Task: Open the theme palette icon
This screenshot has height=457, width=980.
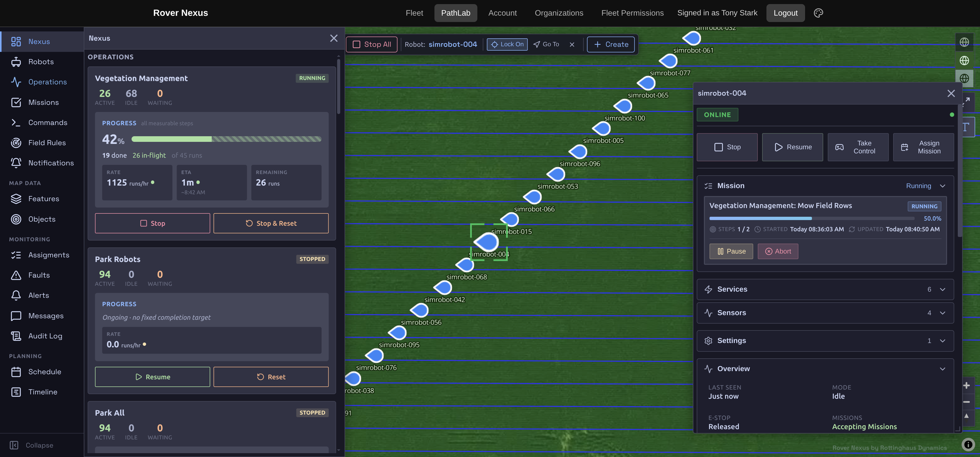Action: click(x=818, y=13)
